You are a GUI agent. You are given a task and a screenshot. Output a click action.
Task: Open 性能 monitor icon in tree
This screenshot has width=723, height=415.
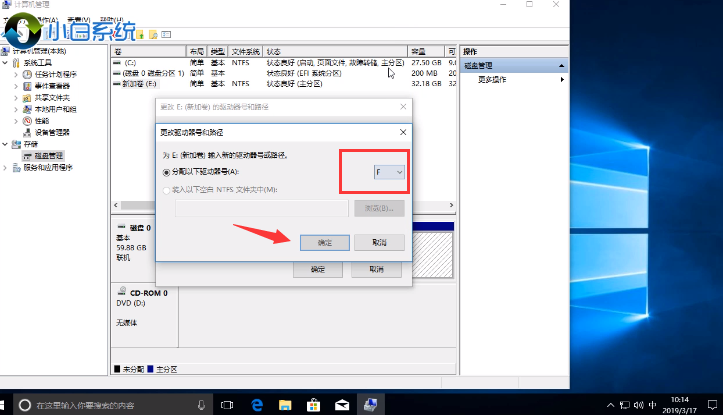(27, 121)
